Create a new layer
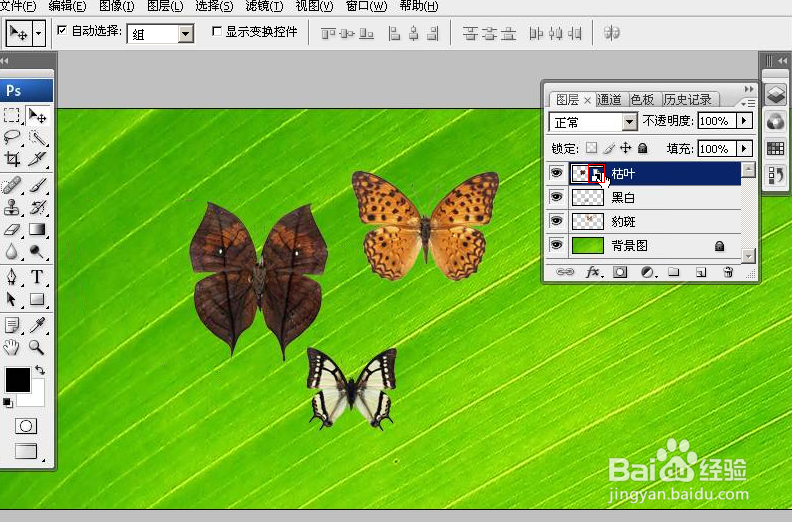The height and width of the screenshot is (522, 792). [701, 273]
